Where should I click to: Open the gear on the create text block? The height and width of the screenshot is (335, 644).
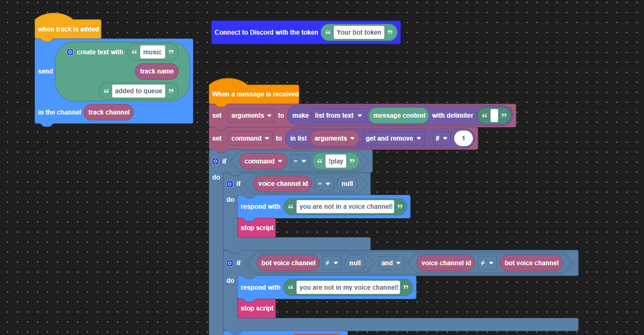pyautogui.click(x=70, y=52)
